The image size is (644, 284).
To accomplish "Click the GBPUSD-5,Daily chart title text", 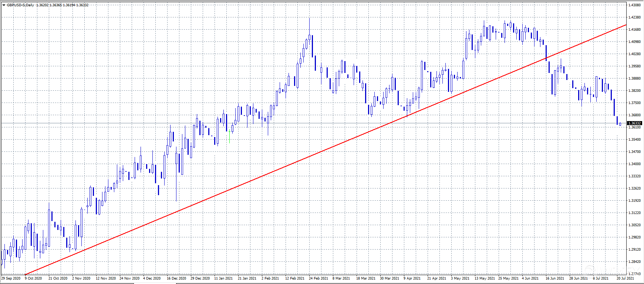I will click(x=20, y=5).
